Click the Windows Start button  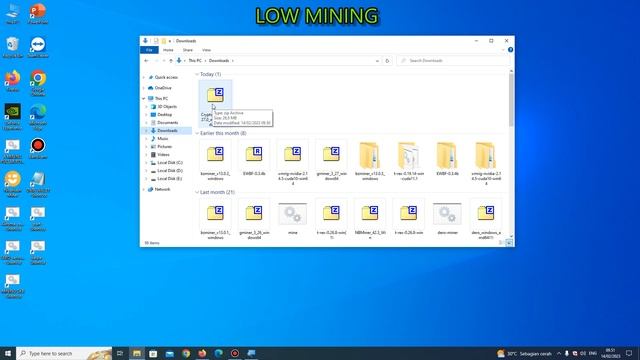[8, 353]
